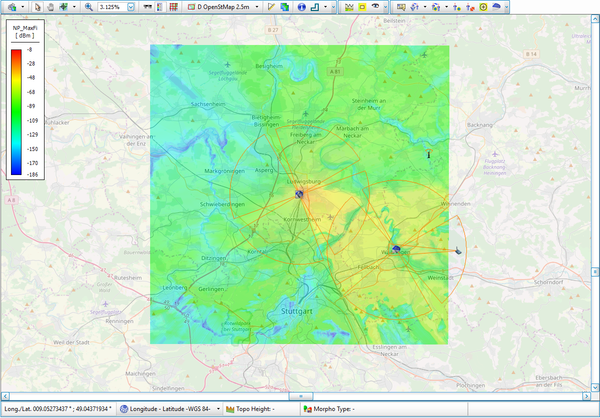Toggle the eye visibility icon in toolbar

(x=375, y=7)
